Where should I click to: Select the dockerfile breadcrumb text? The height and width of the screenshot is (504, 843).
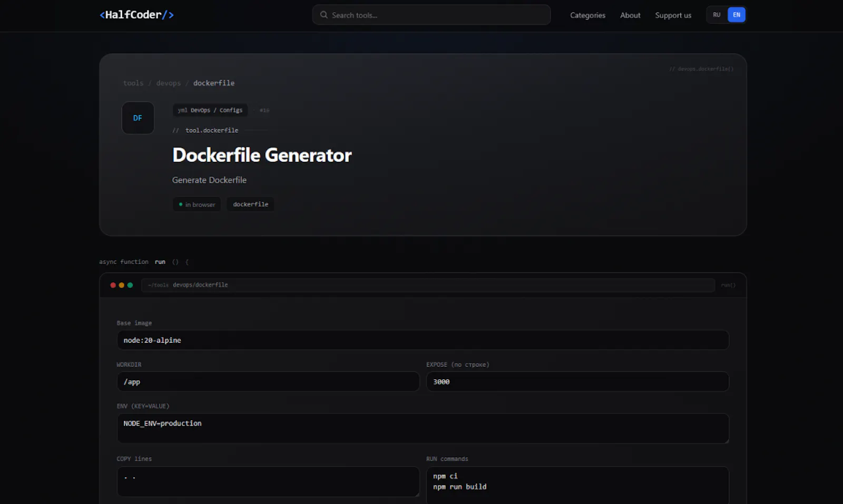pyautogui.click(x=214, y=83)
